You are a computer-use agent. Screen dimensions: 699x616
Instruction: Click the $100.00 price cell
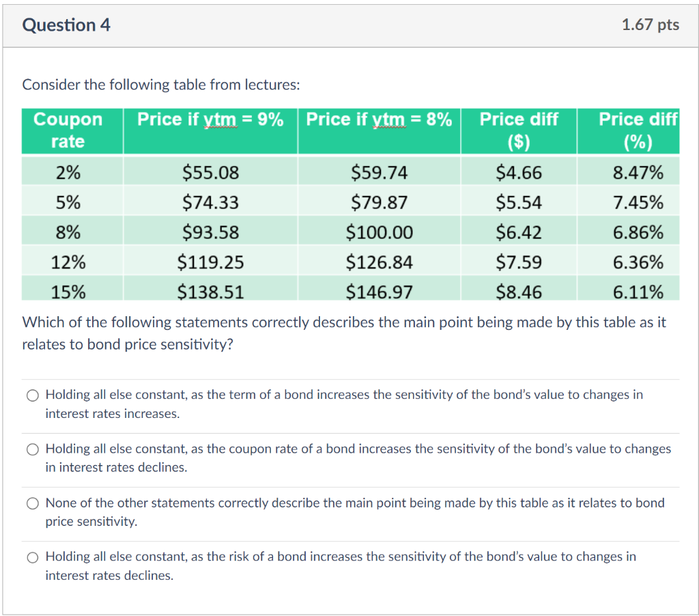click(x=379, y=232)
